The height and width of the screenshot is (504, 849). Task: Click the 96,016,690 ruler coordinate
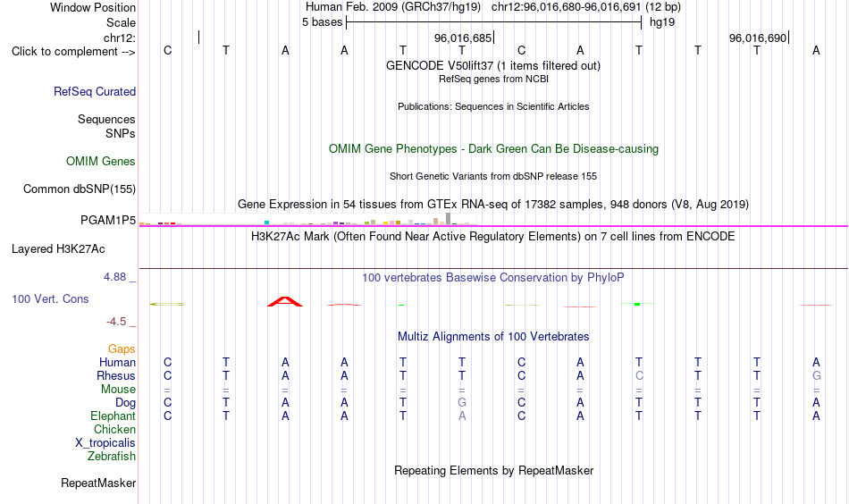(758, 38)
